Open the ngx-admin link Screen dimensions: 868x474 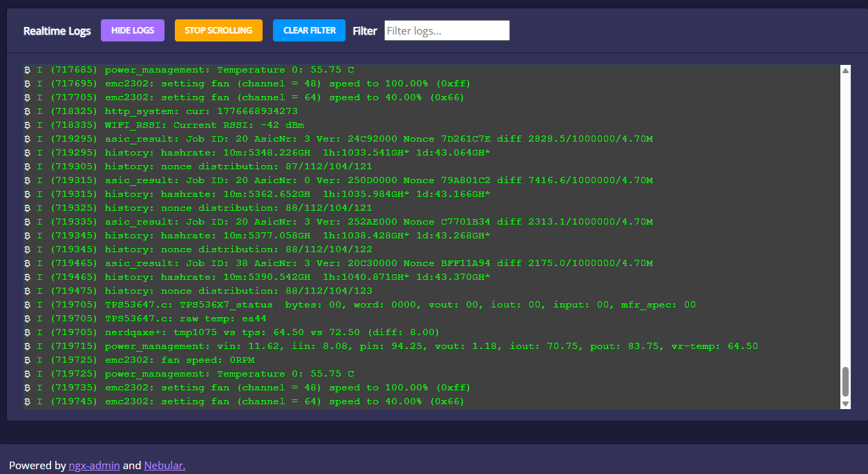pyautogui.click(x=94, y=466)
